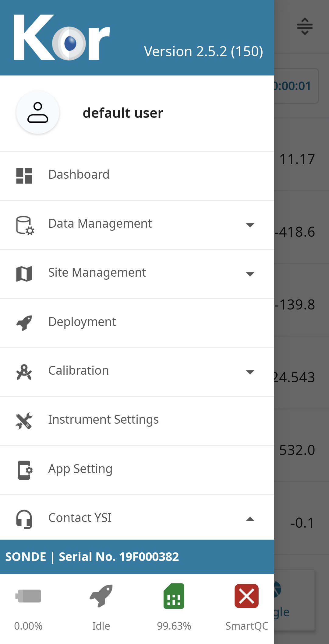Click the default user name label

pyautogui.click(x=123, y=113)
